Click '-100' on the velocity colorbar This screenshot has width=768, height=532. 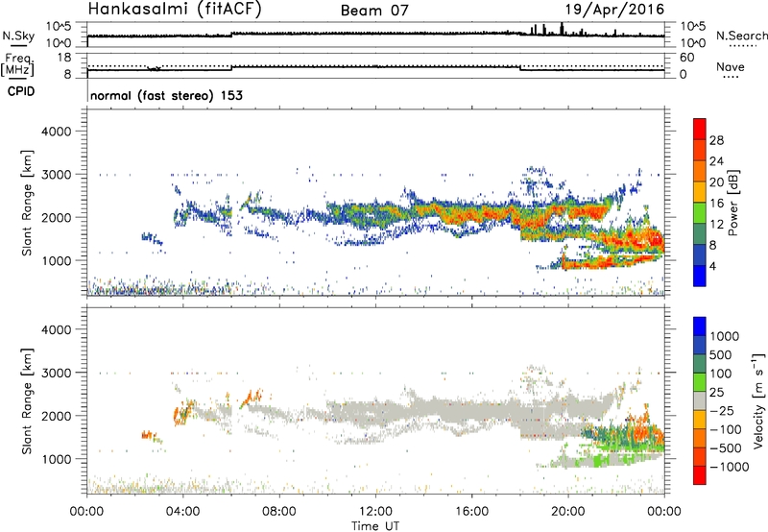click(726, 429)
